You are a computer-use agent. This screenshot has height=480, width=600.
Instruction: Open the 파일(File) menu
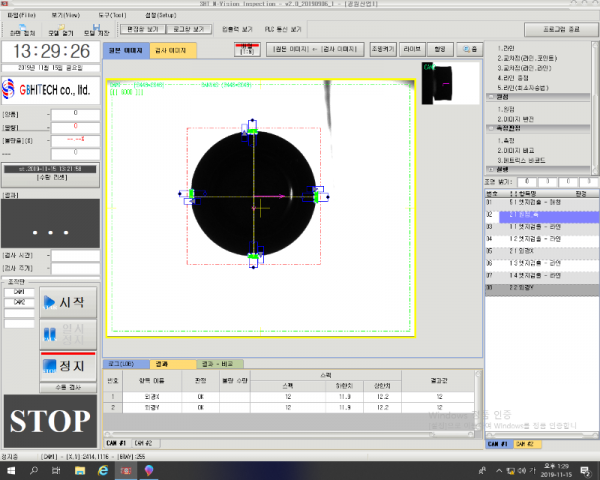tap(20, 17)
